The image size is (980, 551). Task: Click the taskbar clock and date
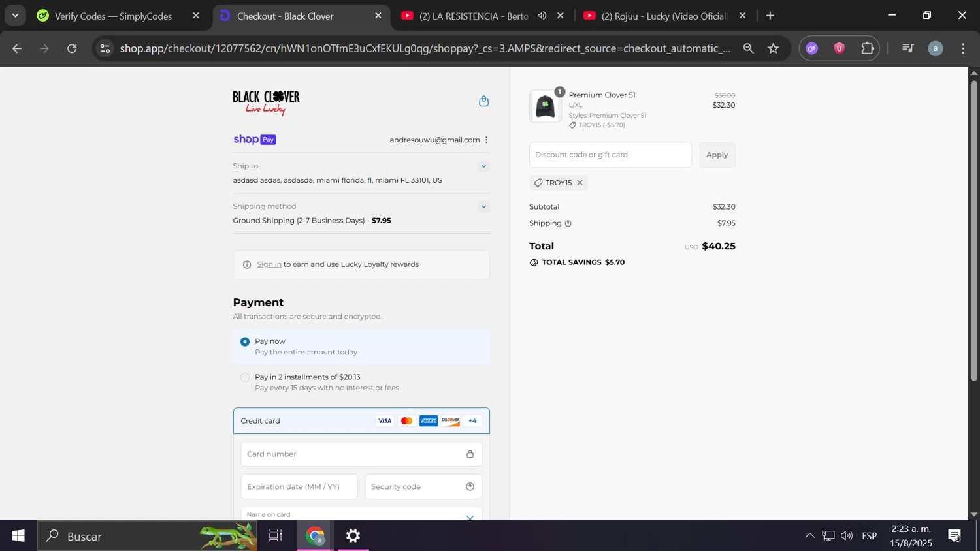point(912,536)
